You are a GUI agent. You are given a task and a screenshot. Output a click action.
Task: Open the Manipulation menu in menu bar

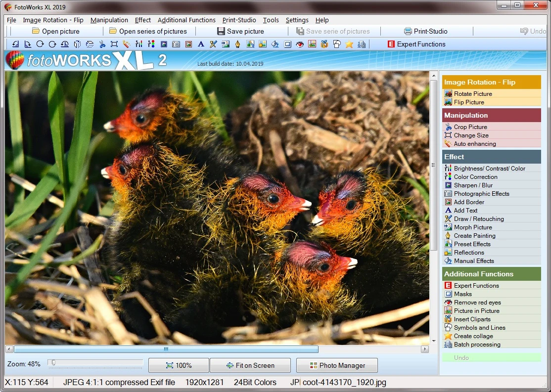109,20
